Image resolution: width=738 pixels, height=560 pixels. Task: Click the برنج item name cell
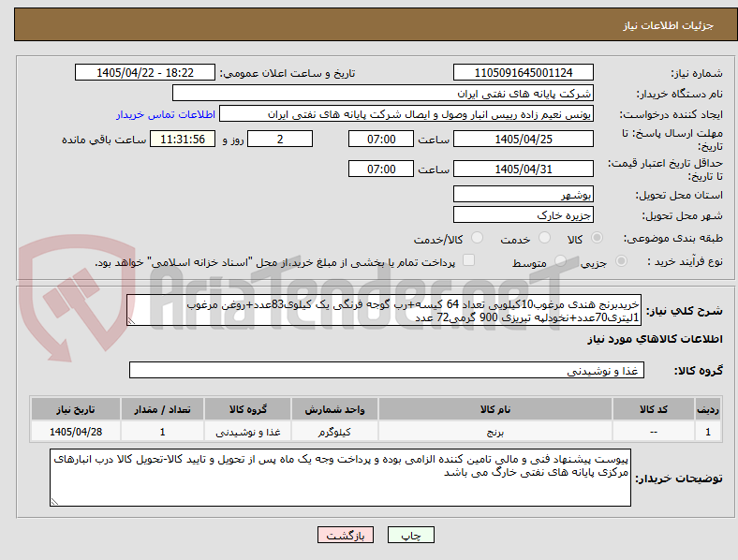(495, 432)
